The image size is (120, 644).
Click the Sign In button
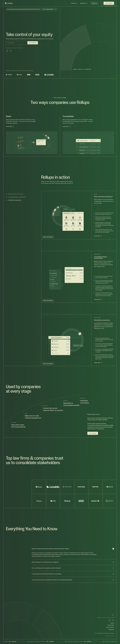94,3
